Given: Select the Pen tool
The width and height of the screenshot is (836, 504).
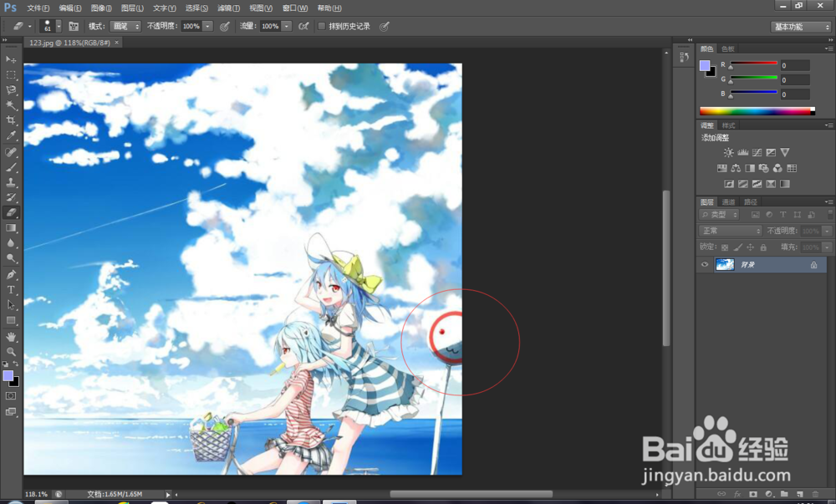Looking at the screenshot, I should [x=11, y=275].
